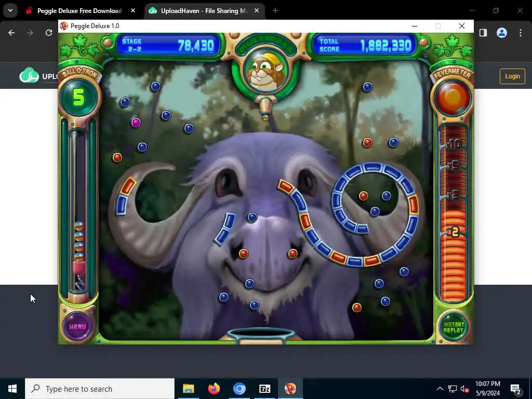
Task: Click the orange peg left of bottom-right blue pegs
Action: pos(356,308)
